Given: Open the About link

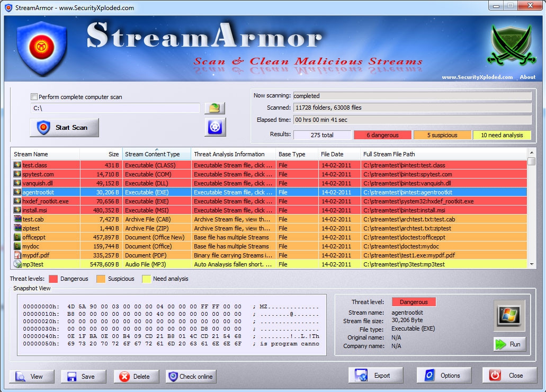Looking at the screenshot, I should pos(527,77).
